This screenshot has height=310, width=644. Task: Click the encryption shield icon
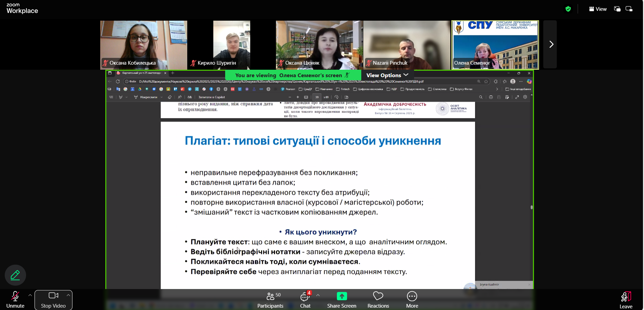pyautogui.click(x=568, y=9)
